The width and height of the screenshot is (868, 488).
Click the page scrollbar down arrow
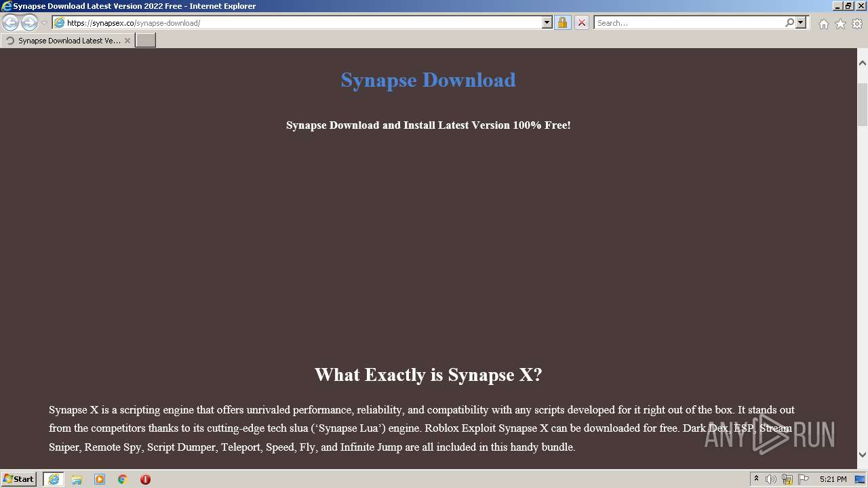pyautogui.click(x=863, y=455)
